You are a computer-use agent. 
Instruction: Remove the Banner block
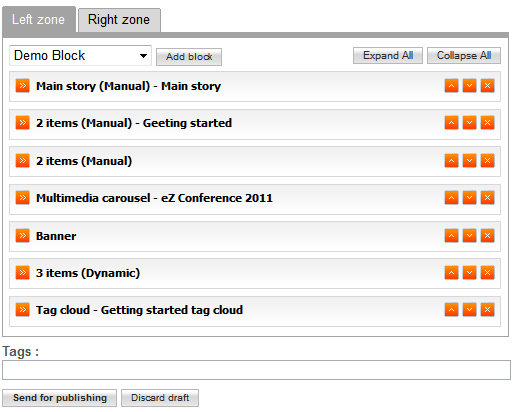pyautogui.click(x=487, y=236)
